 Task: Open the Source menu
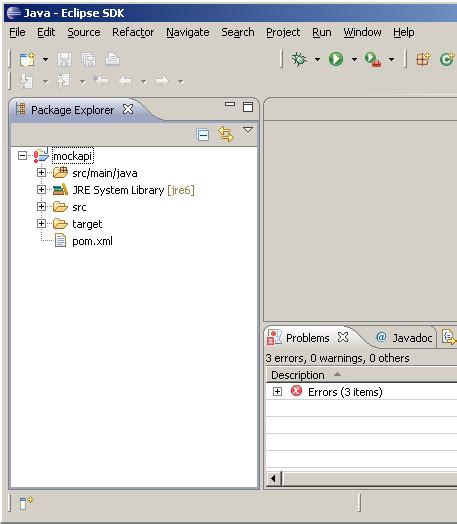point(84,32)
